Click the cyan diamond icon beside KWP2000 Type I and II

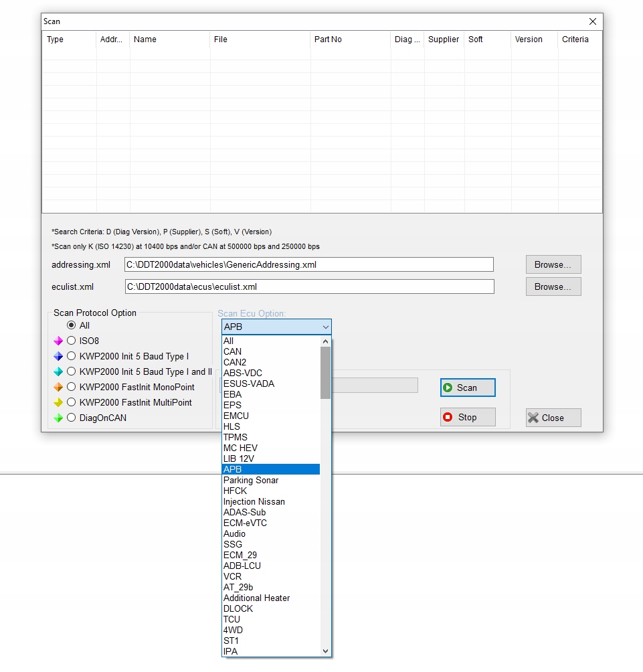click(58, 372)
